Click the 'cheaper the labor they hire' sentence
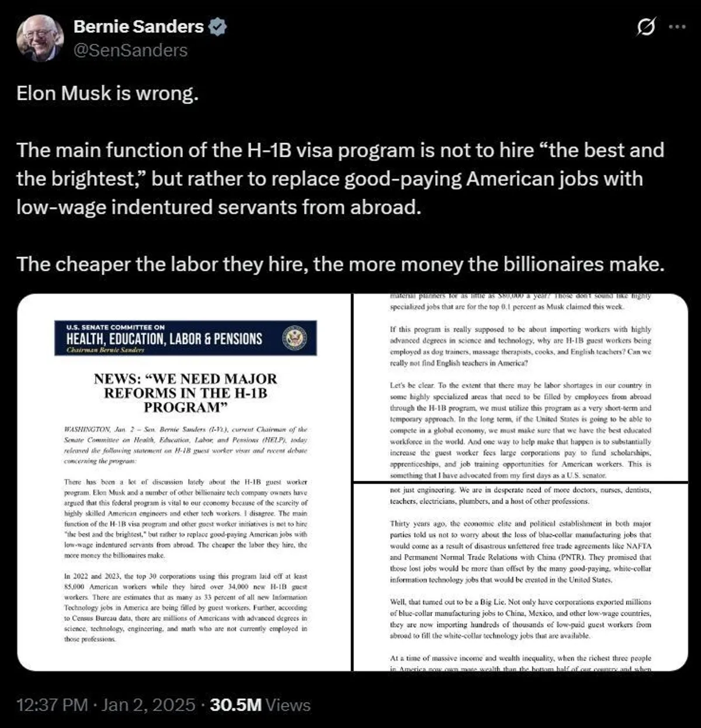Screen dimensions: 701x728 [x=340, y=264]
